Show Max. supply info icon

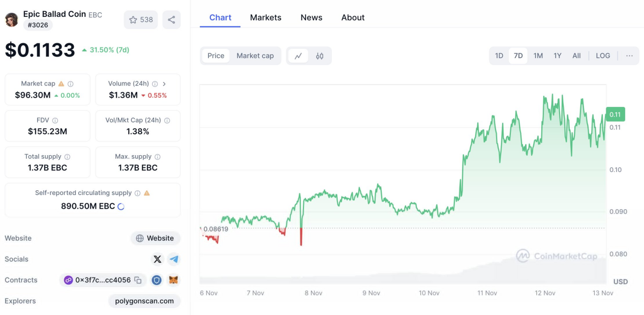(x=158, y=157)
